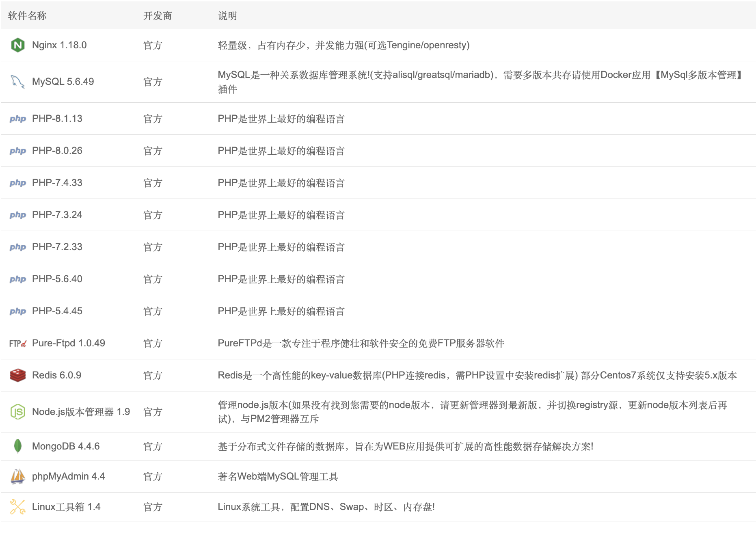Click the php icon beside PHP-5.4.45
Screen dimensions: 756x536
(17, 311)
